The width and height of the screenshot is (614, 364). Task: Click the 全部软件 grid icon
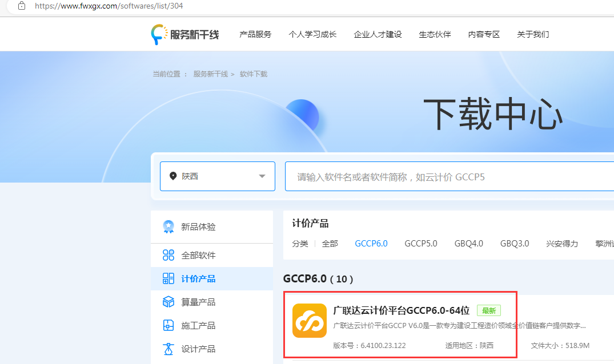point(168,255)
